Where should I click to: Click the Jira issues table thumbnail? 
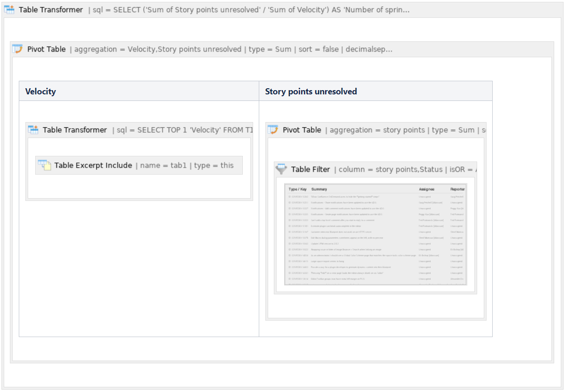click(x=375, y=235)
